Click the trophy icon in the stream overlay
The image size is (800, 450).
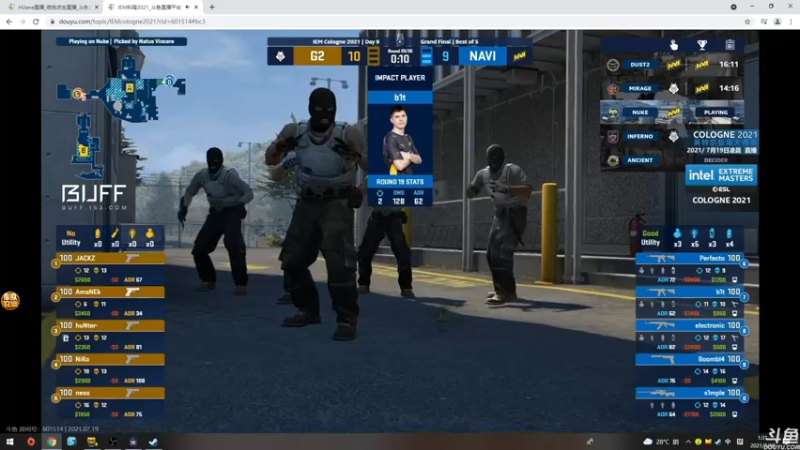coord(702,45)
